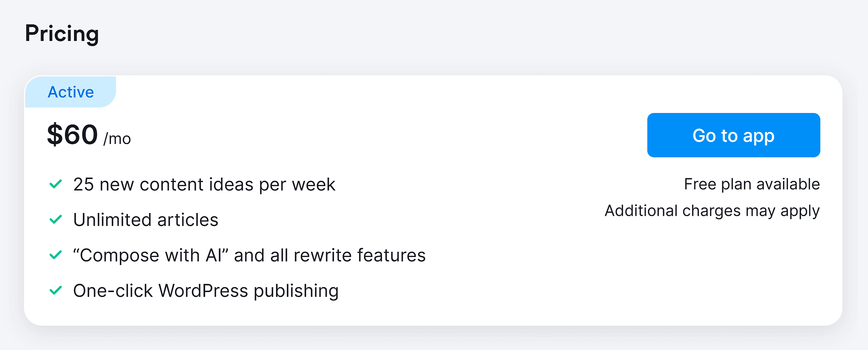Select the 'One-click WordPress publishing' feature row

tap(207, 291)
